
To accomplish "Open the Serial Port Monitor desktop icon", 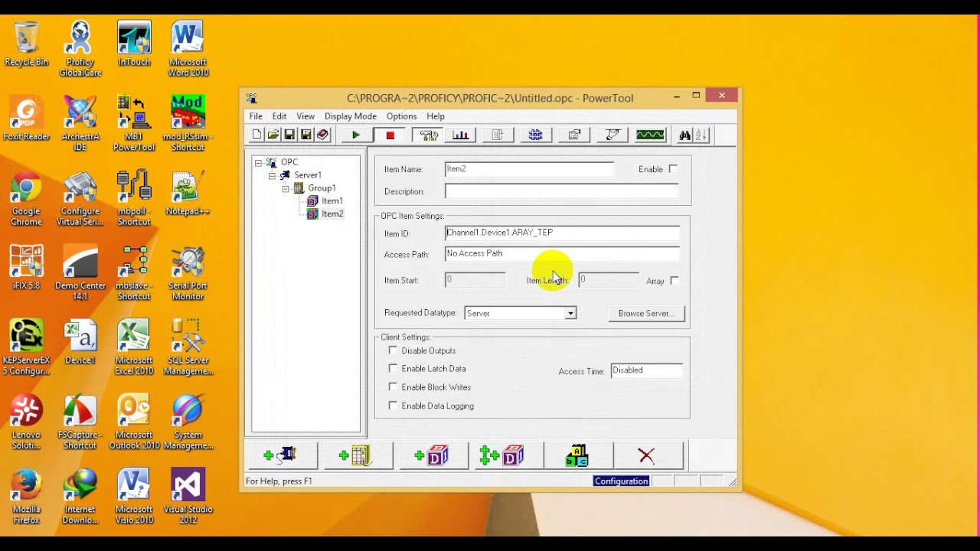I will [x=188, y=273].
